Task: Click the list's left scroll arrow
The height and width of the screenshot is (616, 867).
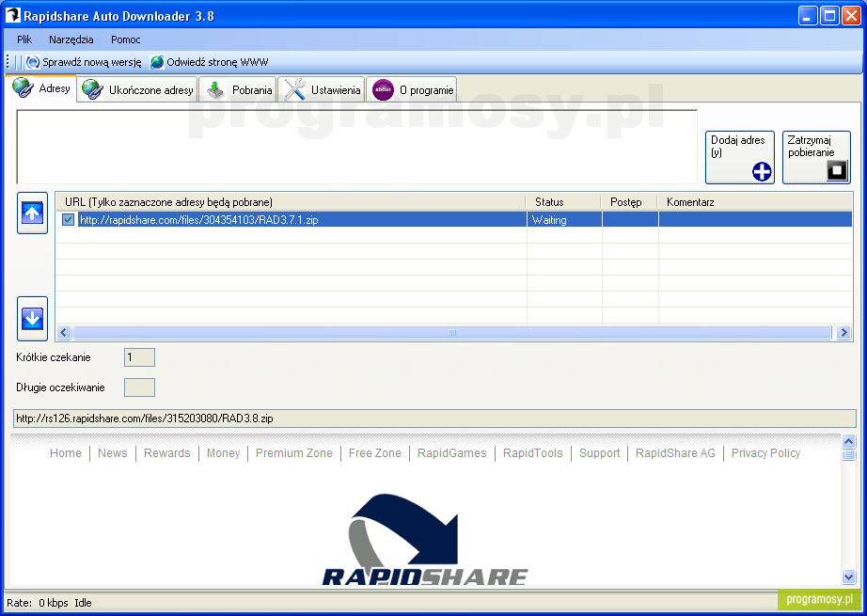Action: point(64,332)
